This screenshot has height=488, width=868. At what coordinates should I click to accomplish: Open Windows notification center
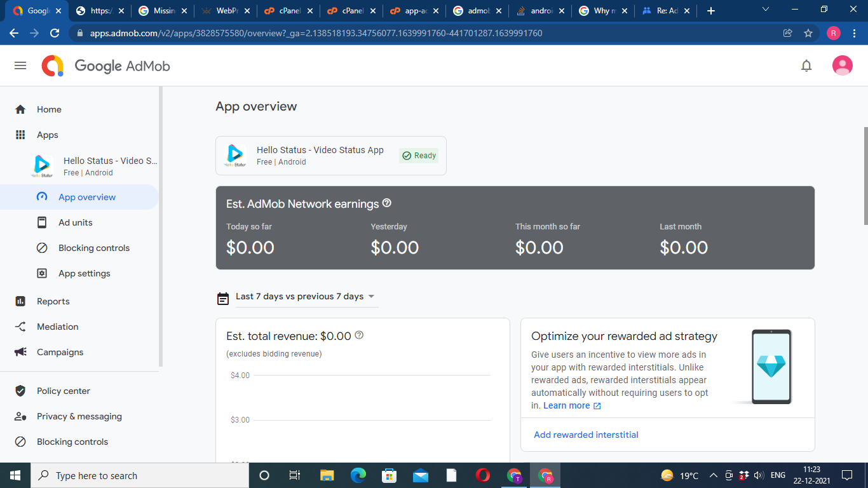tap(846, 475)
